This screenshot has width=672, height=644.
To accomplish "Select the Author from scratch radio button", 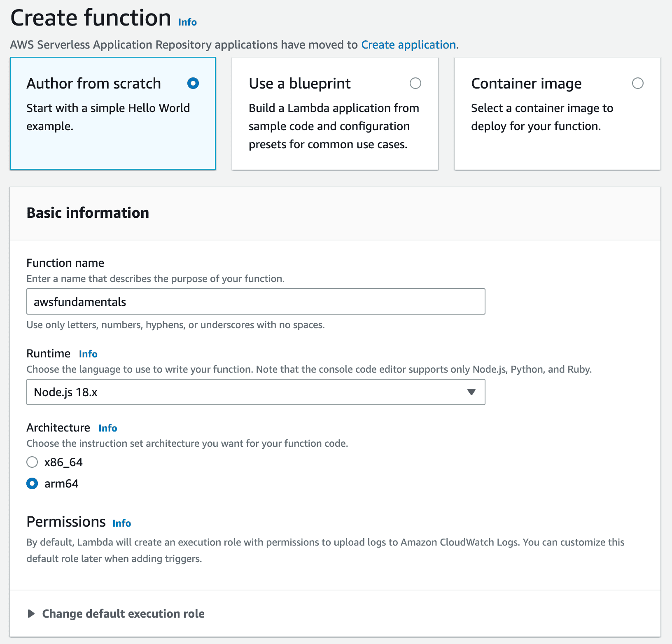I will (193, 83).
